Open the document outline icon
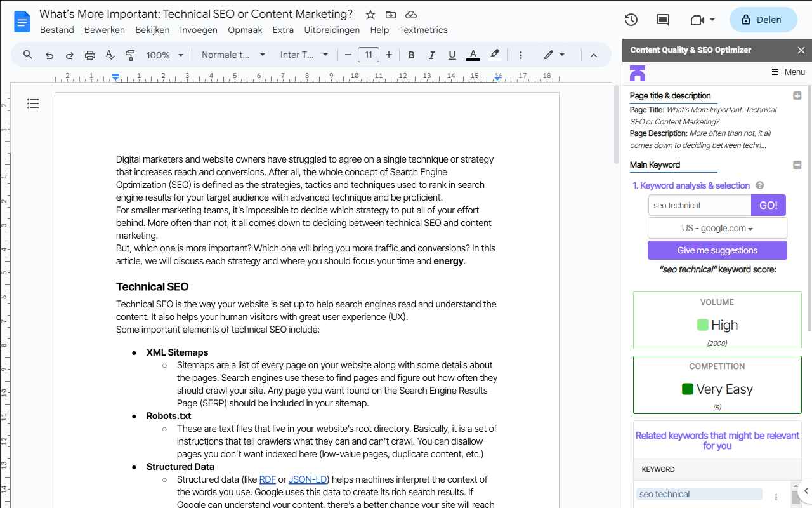Screen dimensions: 812x508 pos(33,103)
